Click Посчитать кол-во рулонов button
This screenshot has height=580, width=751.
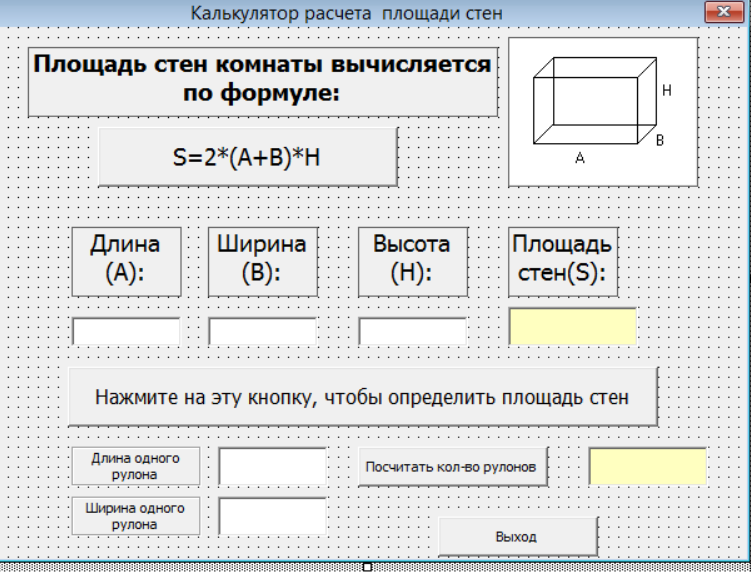[453, 467]
